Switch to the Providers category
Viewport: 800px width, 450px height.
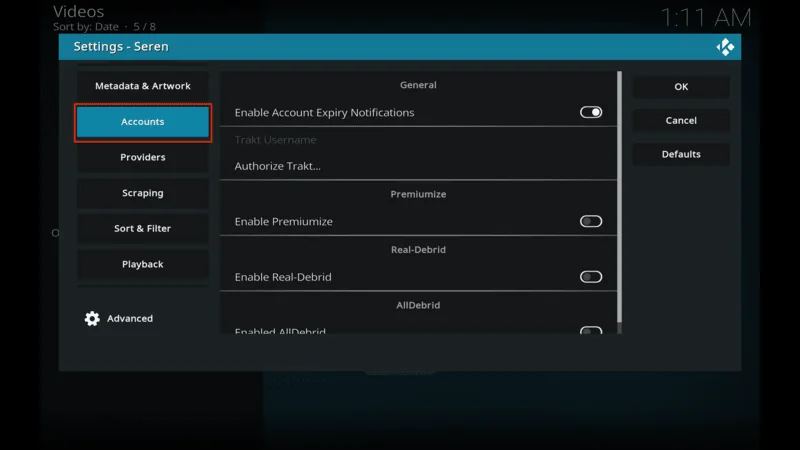pyautogui.click(x=143, y=157)
